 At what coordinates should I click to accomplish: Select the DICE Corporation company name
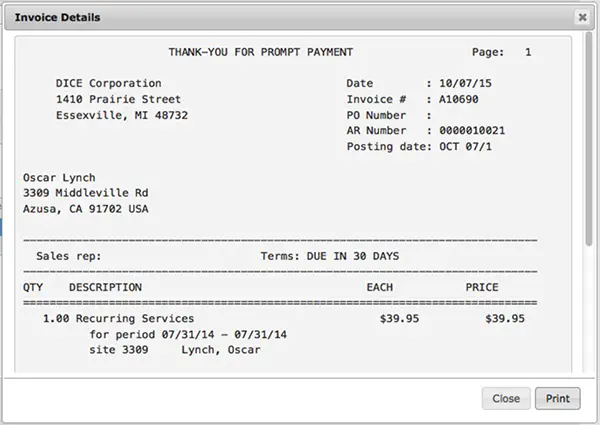tap(109, 83)
